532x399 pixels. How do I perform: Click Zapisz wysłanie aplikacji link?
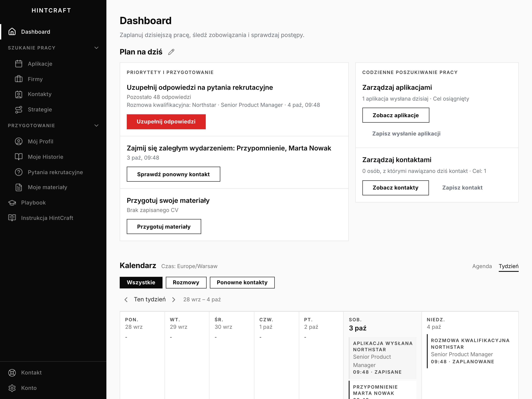[406, 134]
